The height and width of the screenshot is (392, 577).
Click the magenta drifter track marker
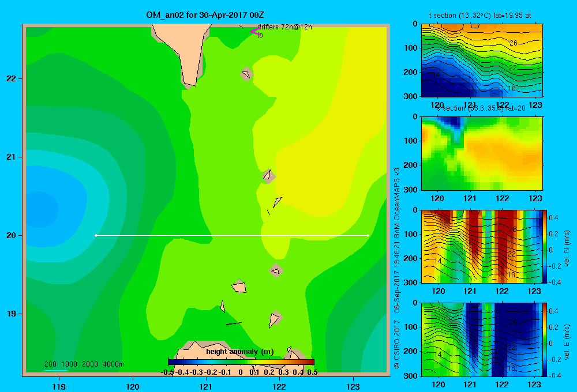255,31
